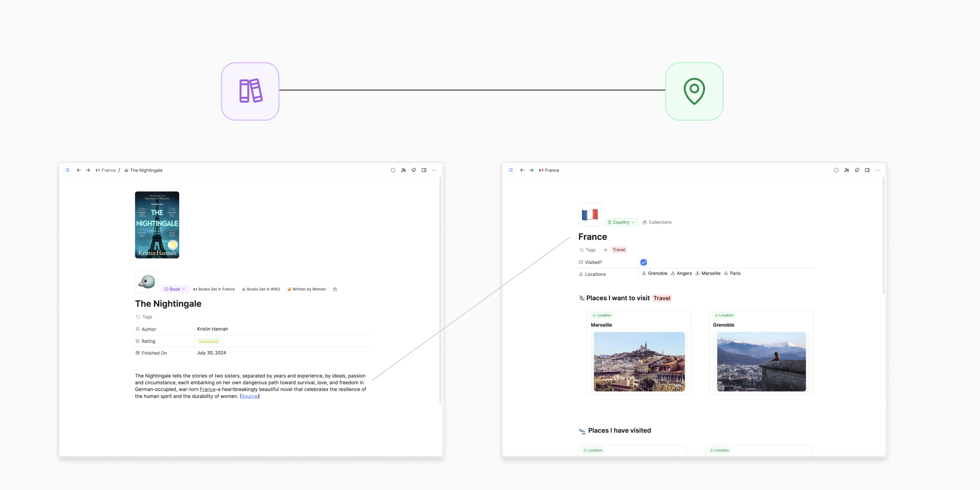
Task: Click the Travel tag on France
Action: (619, 250)
